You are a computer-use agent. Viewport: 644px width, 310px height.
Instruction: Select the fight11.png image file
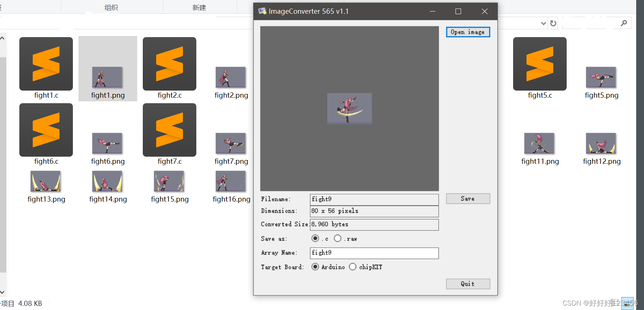click(x=539, y=143)
